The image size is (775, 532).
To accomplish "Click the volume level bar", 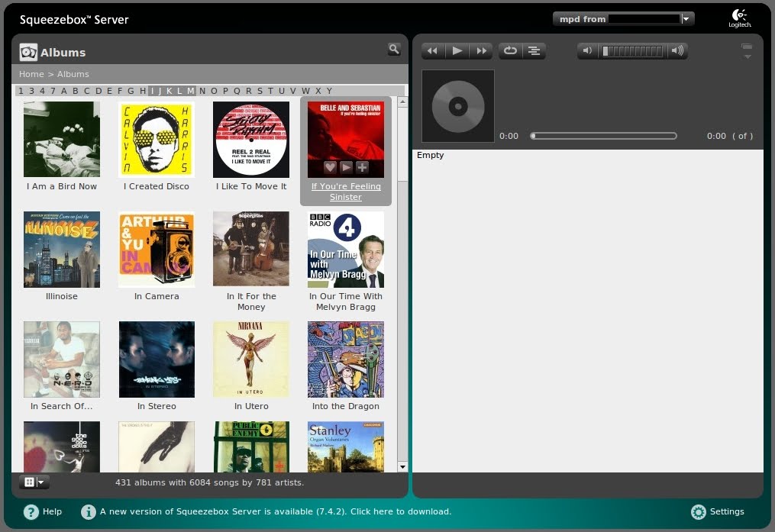I will coord(632,51).
